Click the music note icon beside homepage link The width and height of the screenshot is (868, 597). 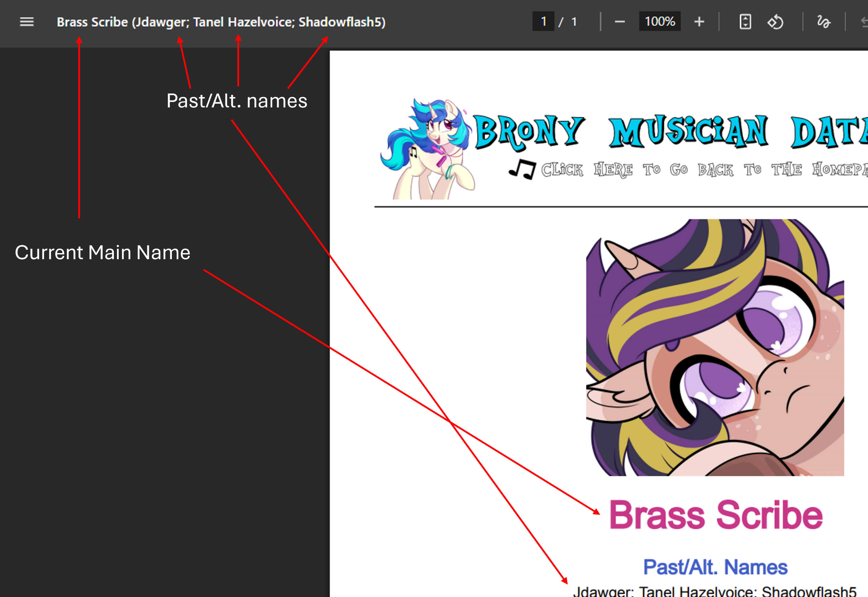(522, 169)
